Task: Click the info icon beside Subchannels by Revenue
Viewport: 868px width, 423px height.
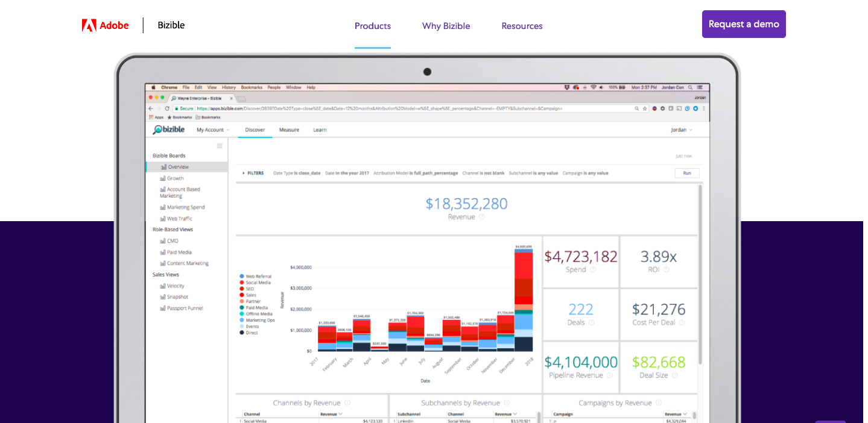Action: [507, 403]
